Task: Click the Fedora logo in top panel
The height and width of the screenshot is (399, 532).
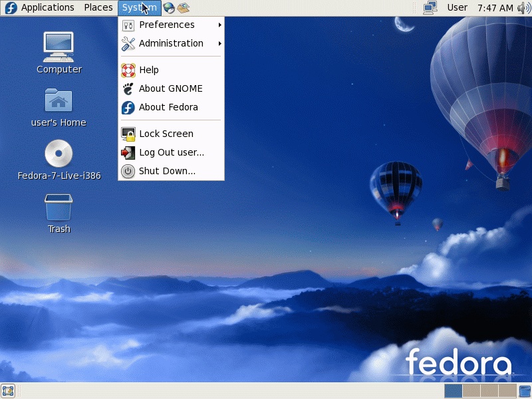Action: [11, 8]
